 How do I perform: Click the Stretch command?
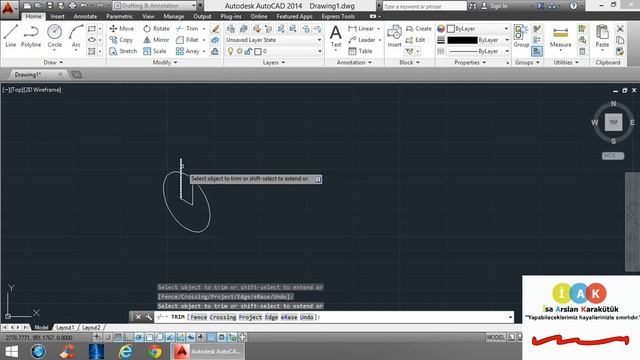click(x=123, y=51)
